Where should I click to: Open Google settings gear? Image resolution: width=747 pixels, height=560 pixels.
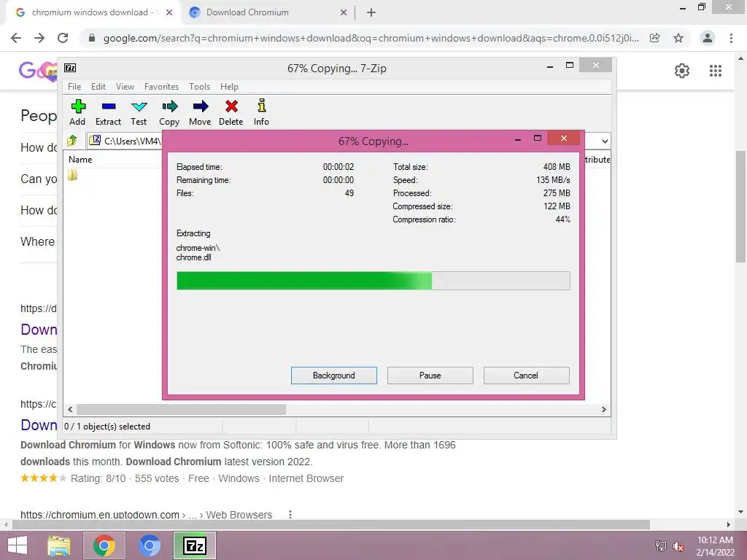point(682,71)
